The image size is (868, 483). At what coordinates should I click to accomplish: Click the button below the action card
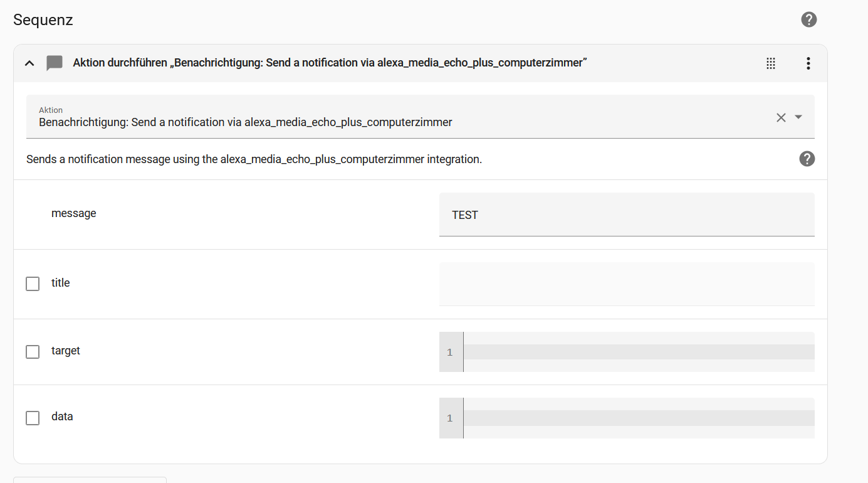tap(90, 479)
